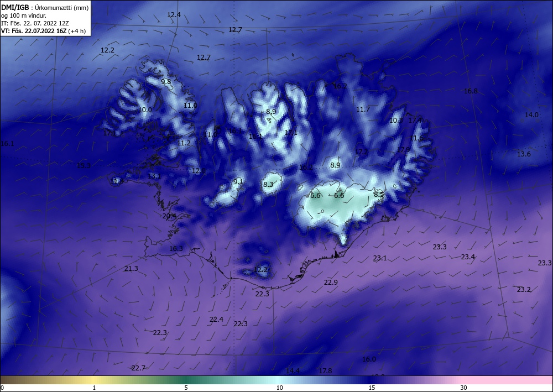Click the value 9.8 in the Westfjords
553x392 pixels.
click(x=166, y=82)
